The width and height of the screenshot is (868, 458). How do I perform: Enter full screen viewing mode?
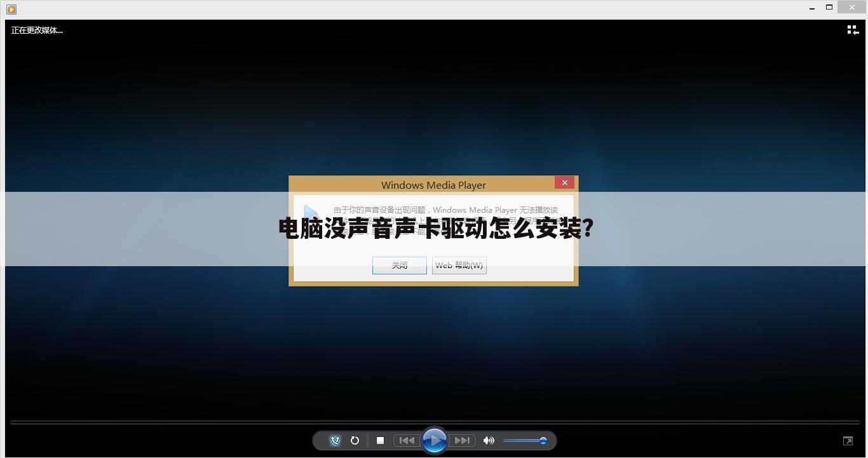click(x=848, y=440)
